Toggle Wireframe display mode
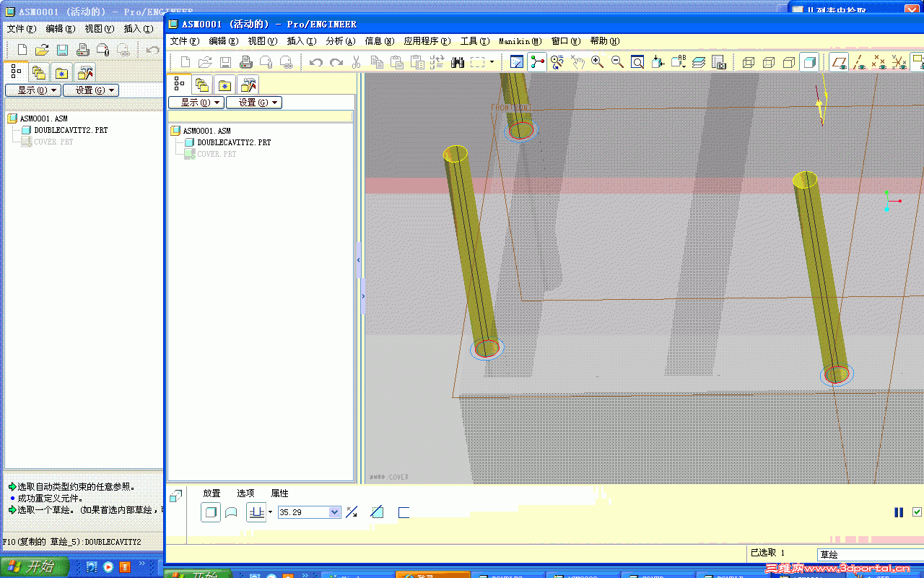Screen dimensions: 924x578 tap(749, 62)
